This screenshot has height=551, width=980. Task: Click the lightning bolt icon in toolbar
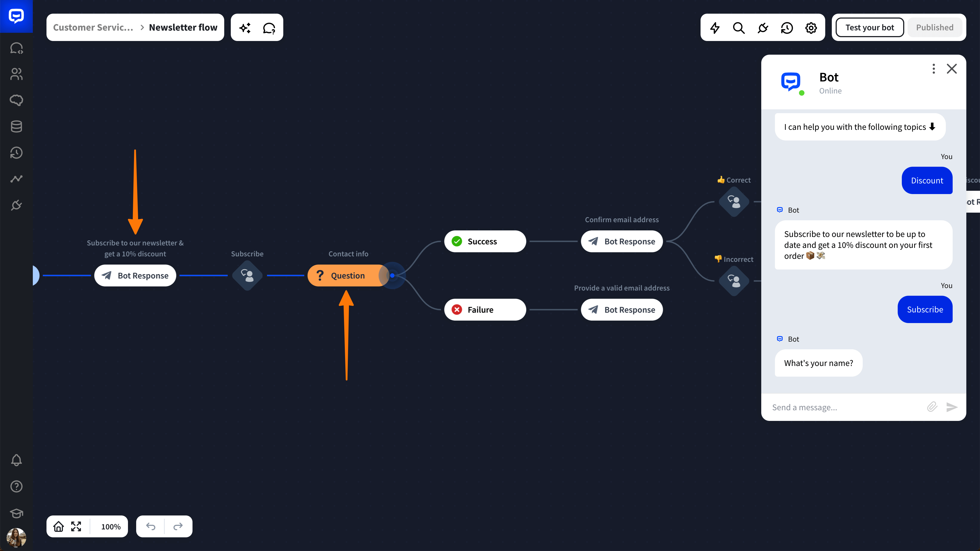tap(715, 27)
